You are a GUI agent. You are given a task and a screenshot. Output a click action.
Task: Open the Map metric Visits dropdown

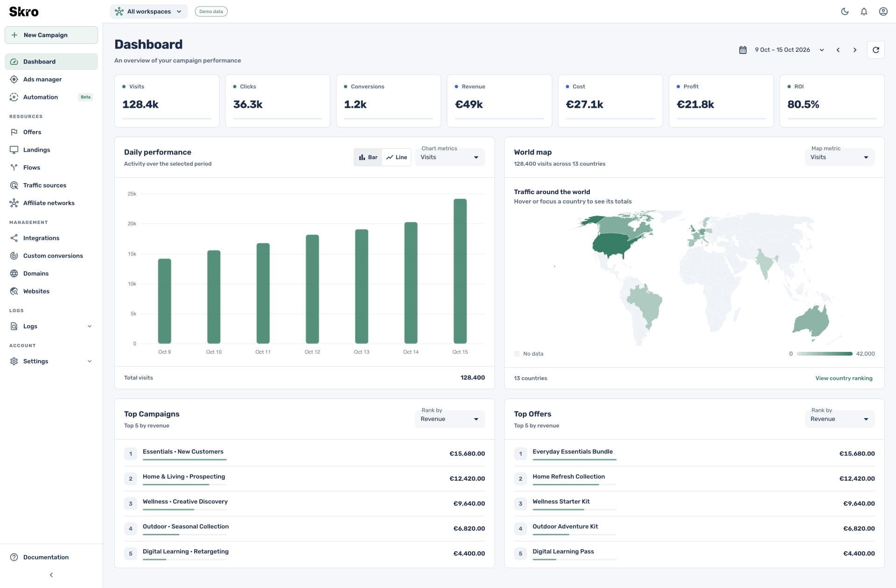click(840, 157)
